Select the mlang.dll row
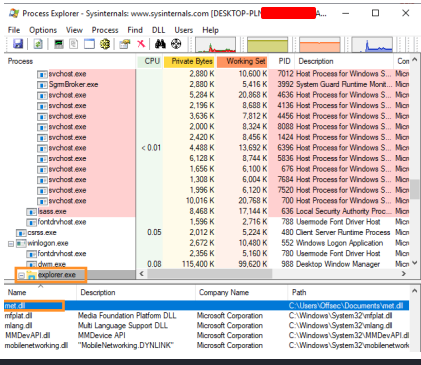Screen dimensions: 421x365 [x=207, y=326]
